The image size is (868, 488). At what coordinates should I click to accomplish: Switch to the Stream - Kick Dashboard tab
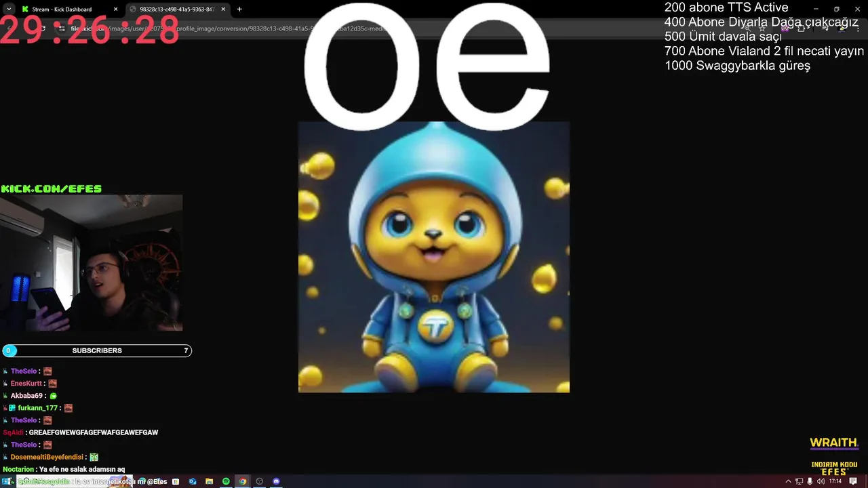(x=68, y=9)
